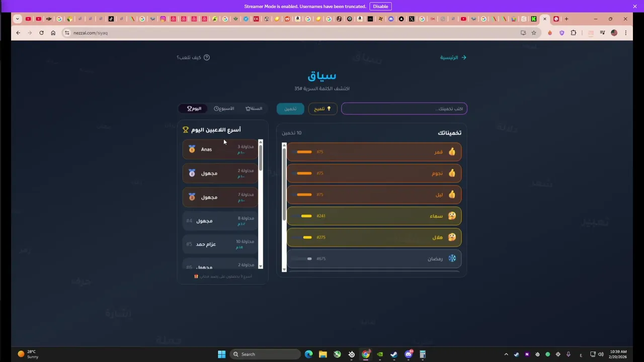Open NVIDIA app from the taskbar
644x362 pixels.
[380, 354]
